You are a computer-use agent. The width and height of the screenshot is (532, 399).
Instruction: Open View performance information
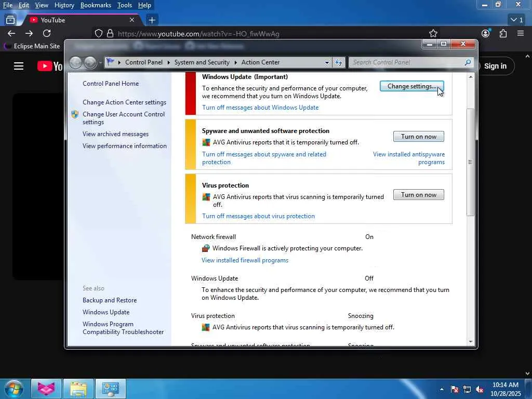(125, 146)
